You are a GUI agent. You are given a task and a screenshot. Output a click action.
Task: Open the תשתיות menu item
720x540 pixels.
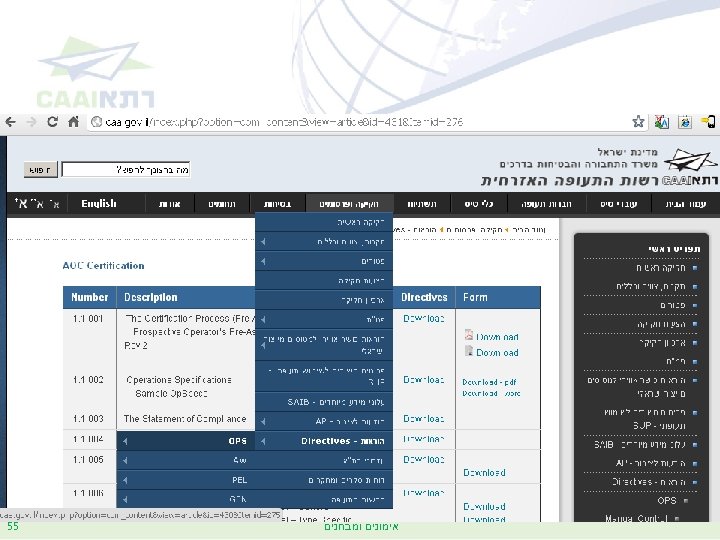click(x=422, y=204)
